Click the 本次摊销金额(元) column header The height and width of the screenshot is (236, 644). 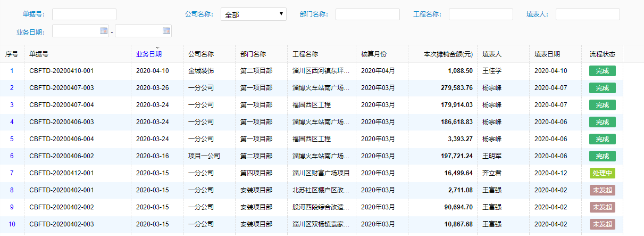[448, 54]
